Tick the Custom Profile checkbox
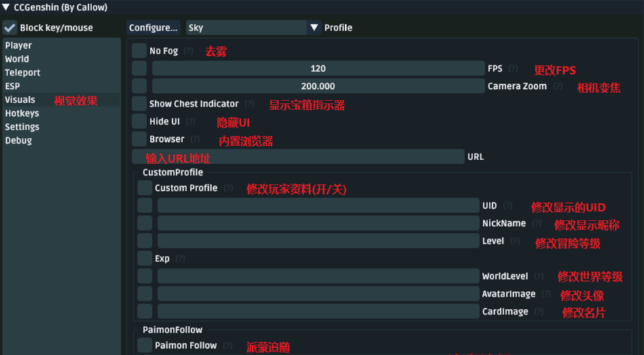Screen dimensions: 644x355 (x=144, y=188)
